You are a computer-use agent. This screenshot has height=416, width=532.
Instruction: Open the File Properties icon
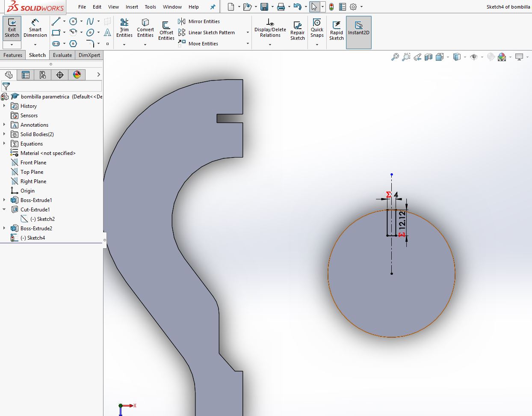pyautogui.click(x=342, y=7)
